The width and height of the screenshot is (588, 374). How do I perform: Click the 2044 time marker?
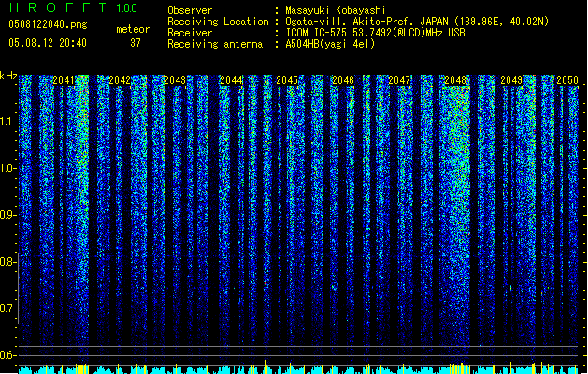232,80
